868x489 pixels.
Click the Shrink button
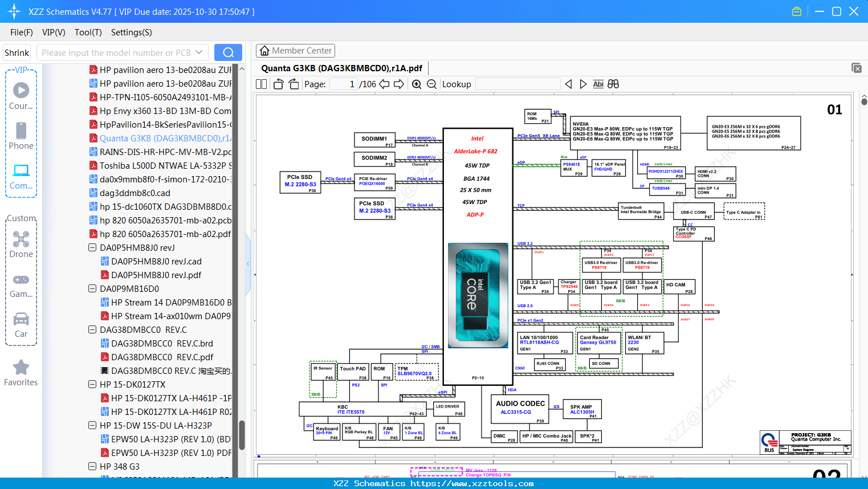pos(17,52)
